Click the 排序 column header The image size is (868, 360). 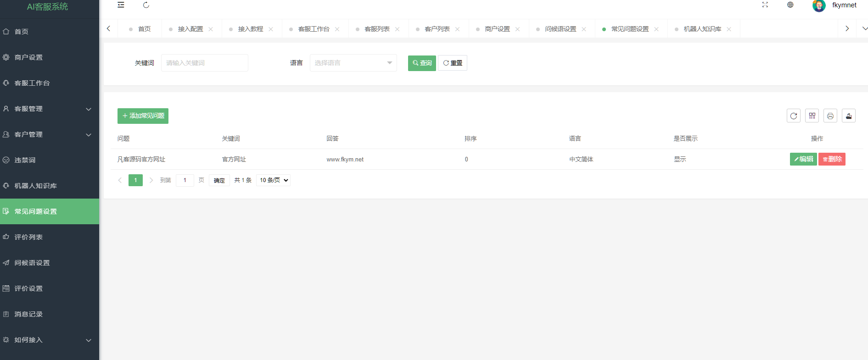[x=470, y=138]
